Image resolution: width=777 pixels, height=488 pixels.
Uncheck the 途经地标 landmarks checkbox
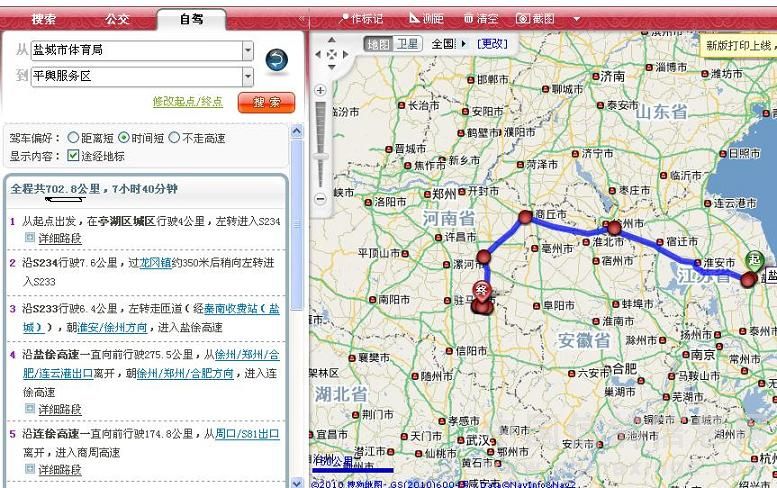(73, 155)
